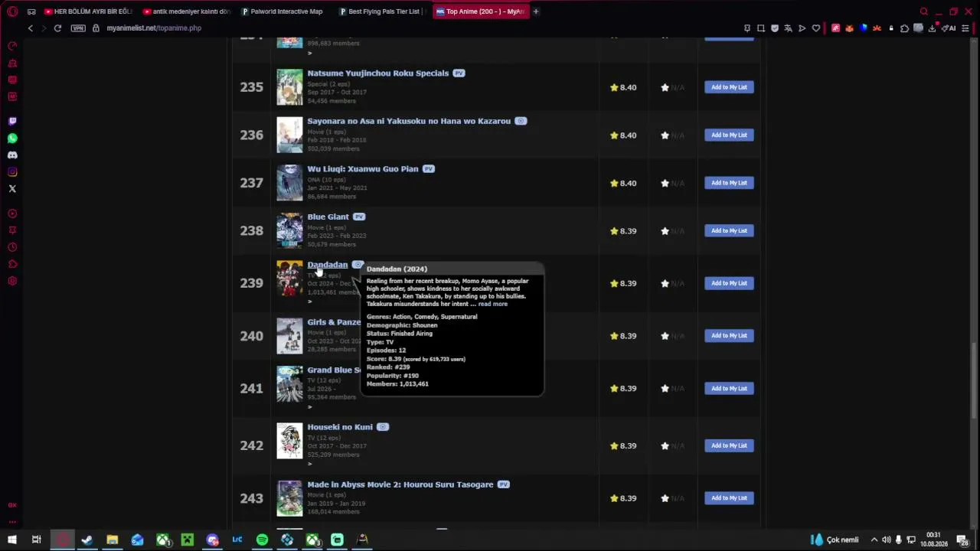Open Steam from the taskbar
Viewport: 980px width, 551px height.
pyautogui.click(x=87, y=540)
